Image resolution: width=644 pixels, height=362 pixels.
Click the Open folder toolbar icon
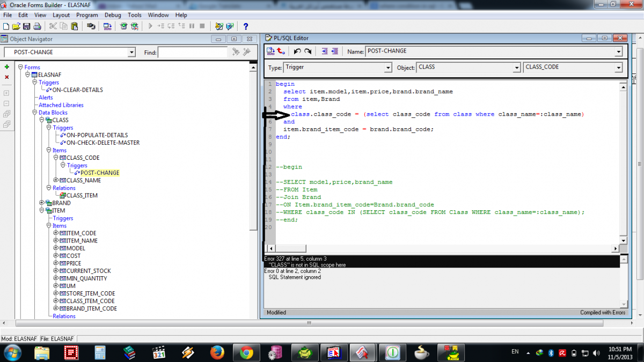(16, 26)
